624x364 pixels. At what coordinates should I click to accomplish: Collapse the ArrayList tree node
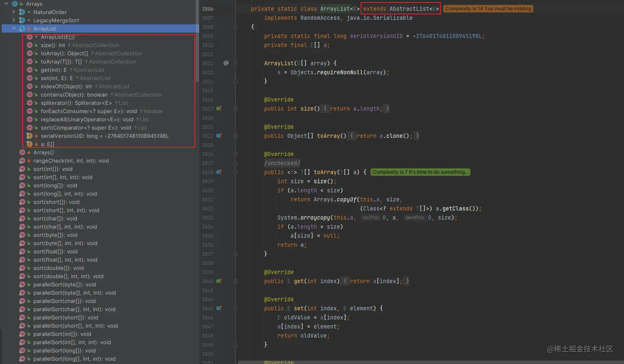pos(14,28)
